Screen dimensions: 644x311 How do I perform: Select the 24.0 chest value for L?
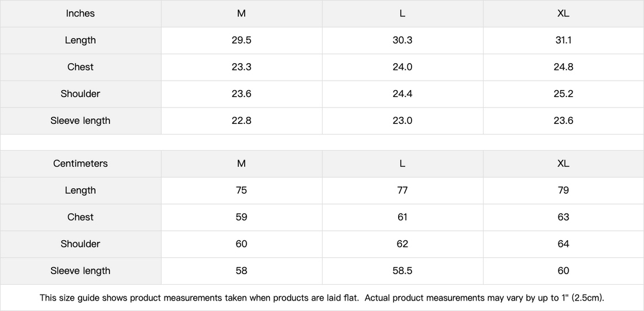pos(402,67)
